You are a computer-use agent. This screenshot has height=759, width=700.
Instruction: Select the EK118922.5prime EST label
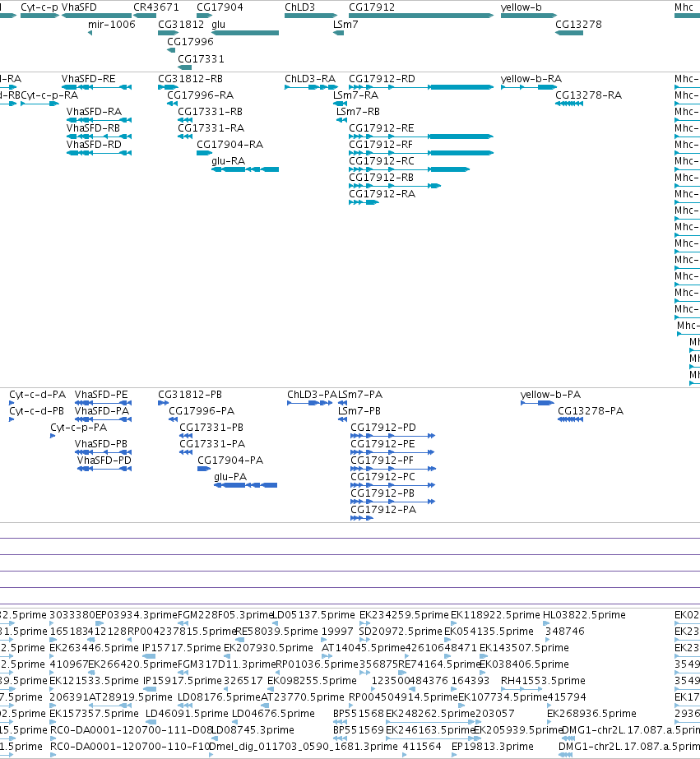click(495, 615)
